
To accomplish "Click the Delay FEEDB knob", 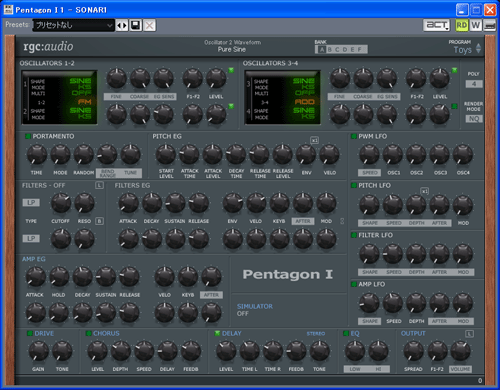I will pos(296,351).
